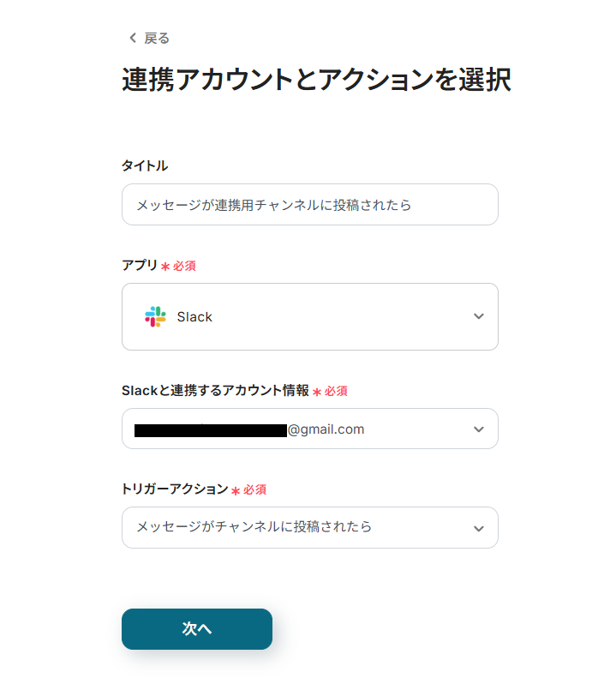Viewport: 616px width, 690px height.
Task: Click the 必須 marker beside アカウント情報
Action: [x=336, y=391]
